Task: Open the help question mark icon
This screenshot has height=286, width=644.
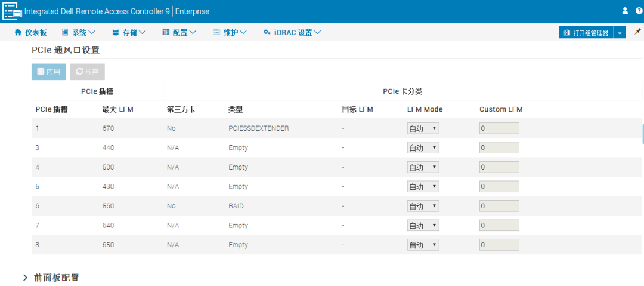Action: click(x=639, y=11)
